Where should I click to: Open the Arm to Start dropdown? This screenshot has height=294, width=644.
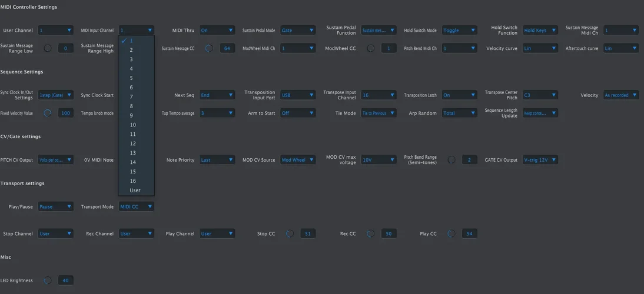coord(298,113)
